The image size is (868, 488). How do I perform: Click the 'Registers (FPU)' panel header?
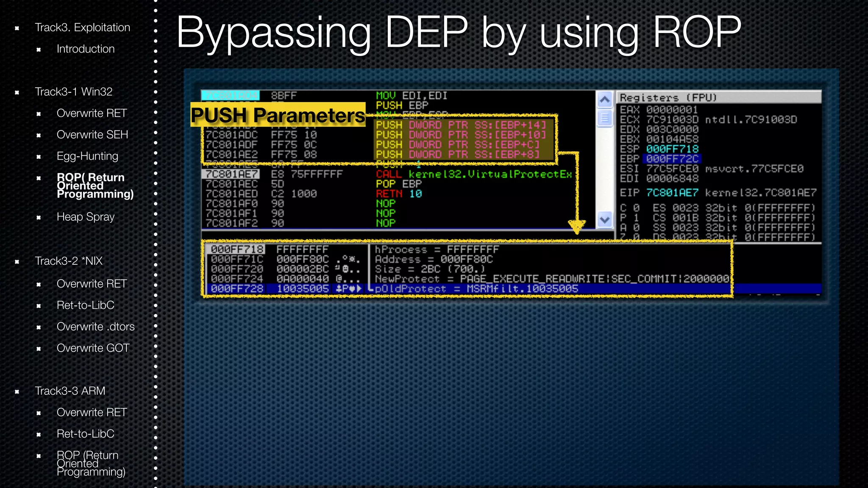719,97
